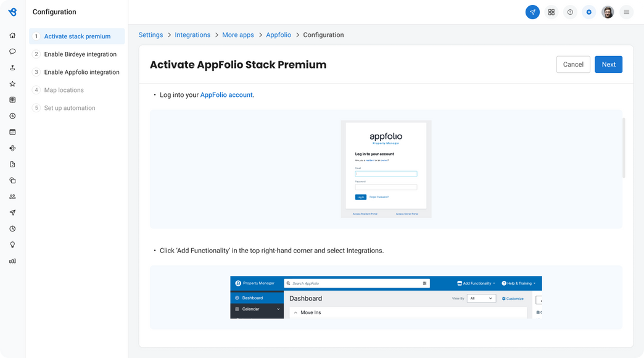644x358 pixels.
Task: Click the instructions panel vertical scrollbar
Action: coord(624,148)
